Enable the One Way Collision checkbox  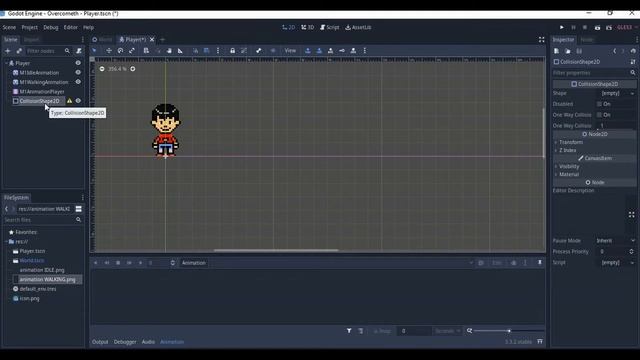pos(599,115)
